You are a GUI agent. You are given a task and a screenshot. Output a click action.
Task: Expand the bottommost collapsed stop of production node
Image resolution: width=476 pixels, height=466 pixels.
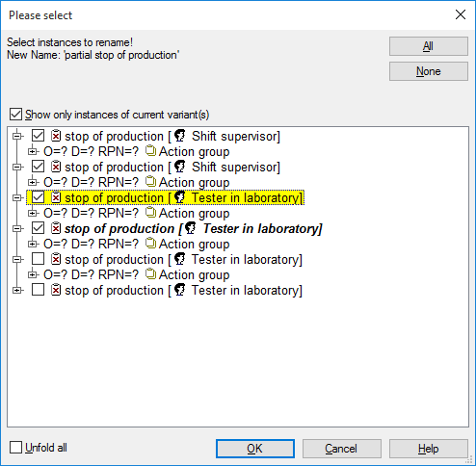tap(17, 290)
